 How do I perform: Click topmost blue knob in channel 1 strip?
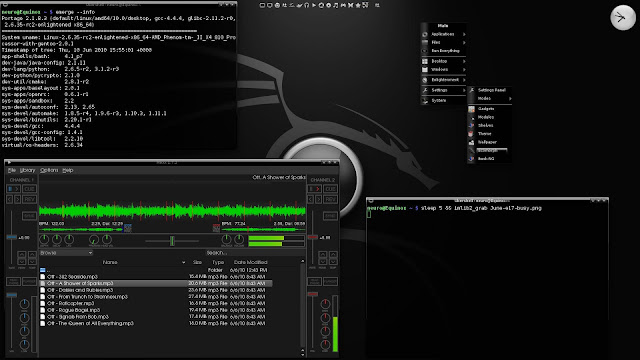[x=24, y=304]
